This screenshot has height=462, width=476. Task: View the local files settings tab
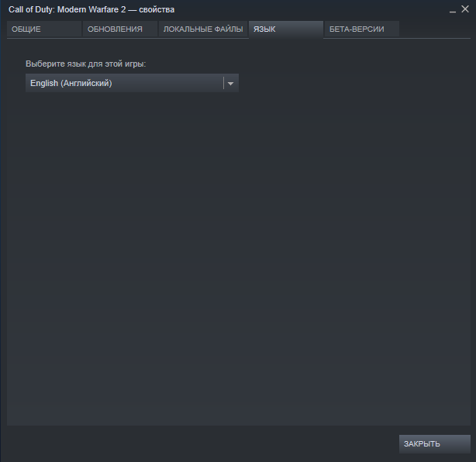coord(203,29)
